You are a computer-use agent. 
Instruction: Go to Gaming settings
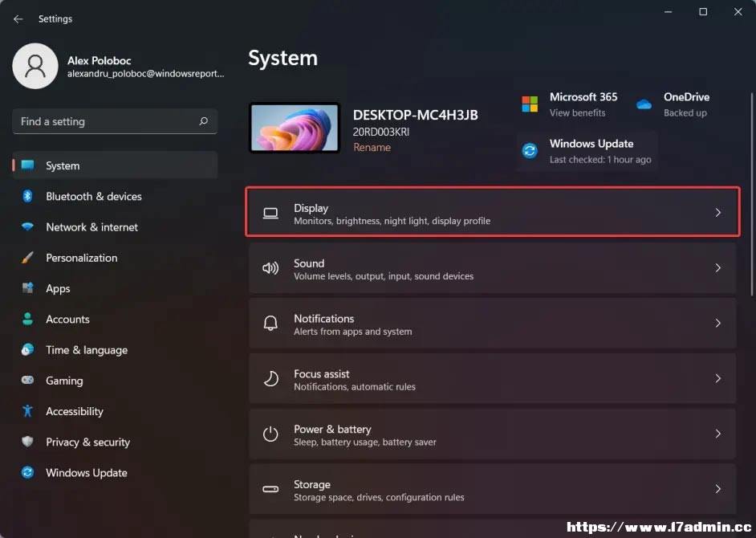(x=115, y=381)
